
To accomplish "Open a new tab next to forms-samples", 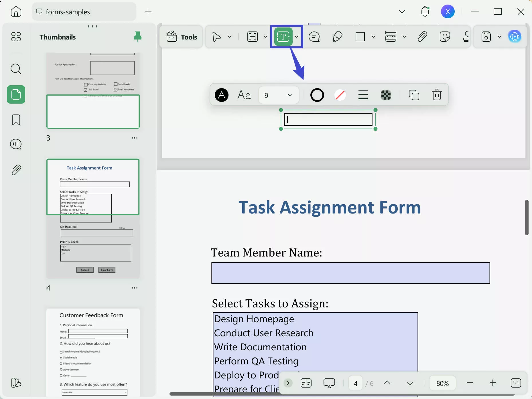I will click(148, 12).
